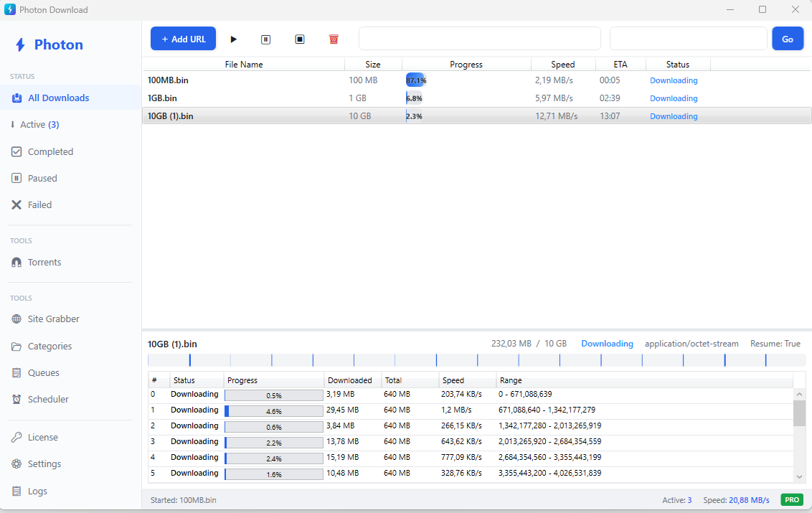Sort by Progress column header
Viewport: 812px width, 513px height.
point(466,65)
